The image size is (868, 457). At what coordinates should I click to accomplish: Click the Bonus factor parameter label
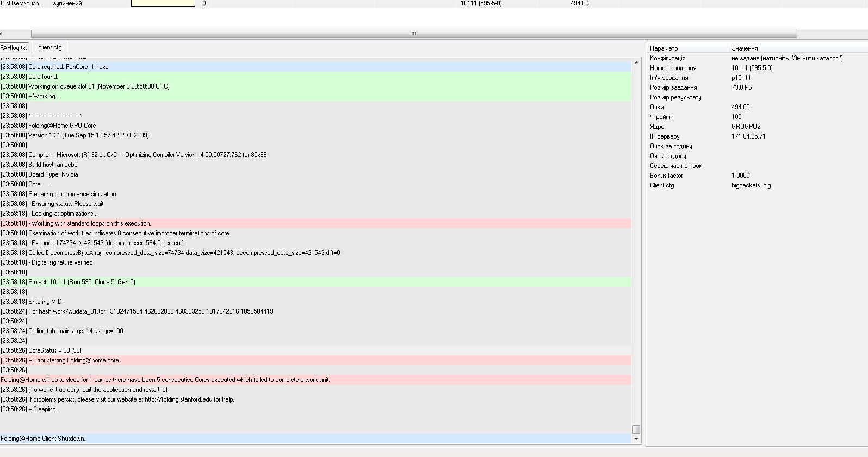pos(666,176)
